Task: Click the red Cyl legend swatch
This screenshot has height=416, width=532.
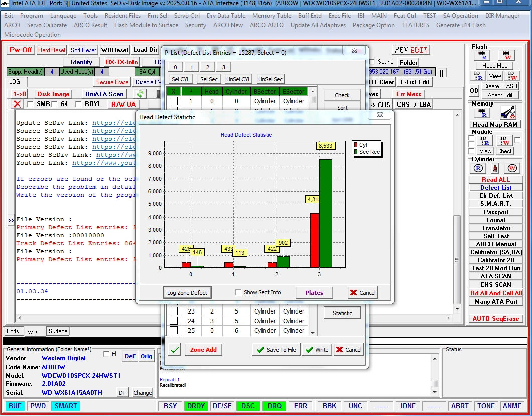Action: [x=356, y=145]
